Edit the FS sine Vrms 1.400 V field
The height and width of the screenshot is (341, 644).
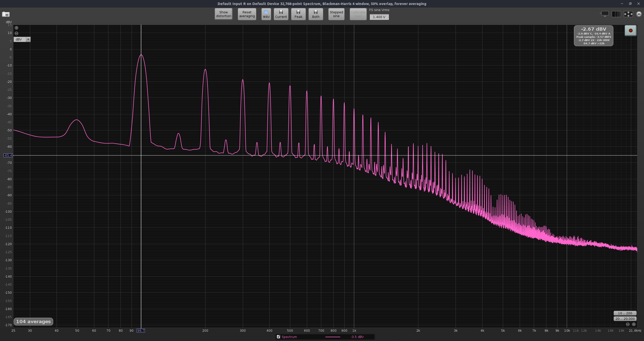click(379, 17)
